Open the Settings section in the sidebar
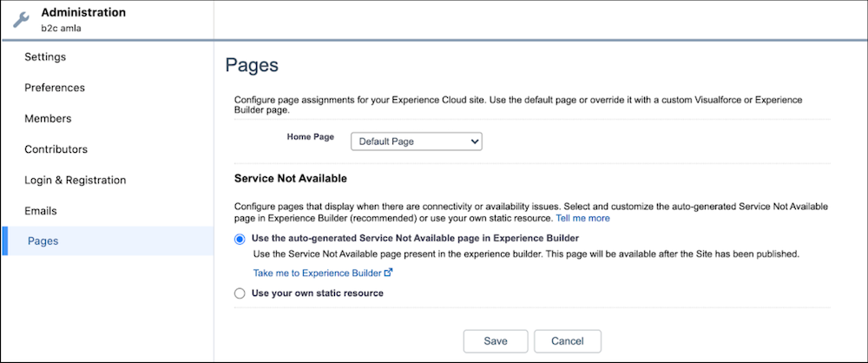This screenshot has width=868, height=363. 45,57
